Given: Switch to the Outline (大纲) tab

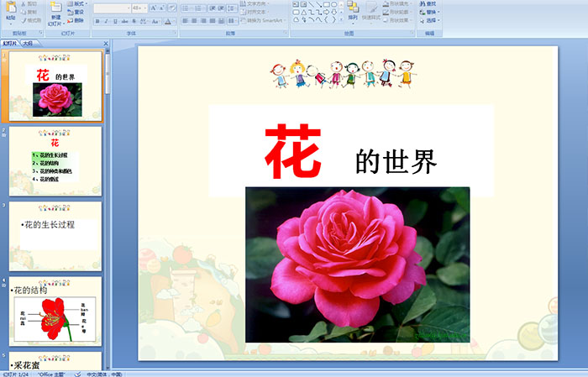Looking at the screenshot, I should click(x=28, y=42).
